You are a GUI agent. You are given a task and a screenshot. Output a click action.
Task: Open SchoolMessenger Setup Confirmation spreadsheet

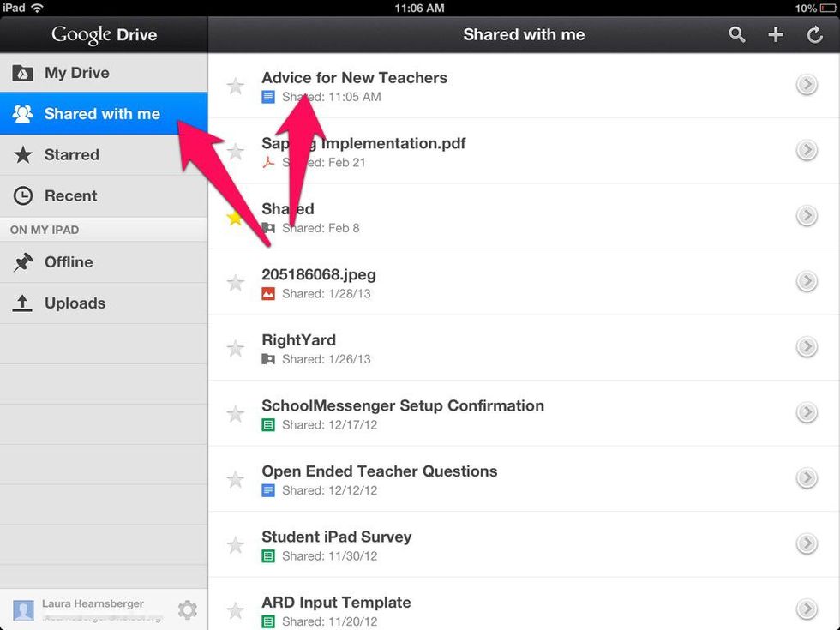point(403,406)
